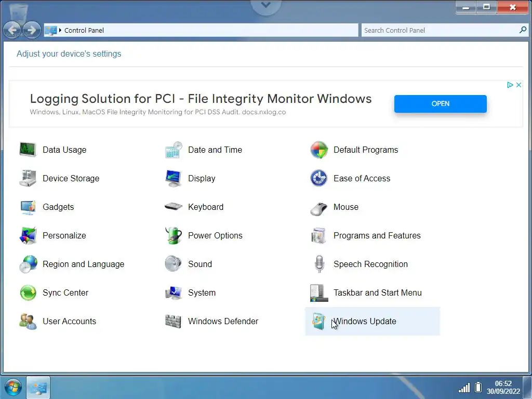
Task: Check the network signal tray icon
Action: click(464, 388)
